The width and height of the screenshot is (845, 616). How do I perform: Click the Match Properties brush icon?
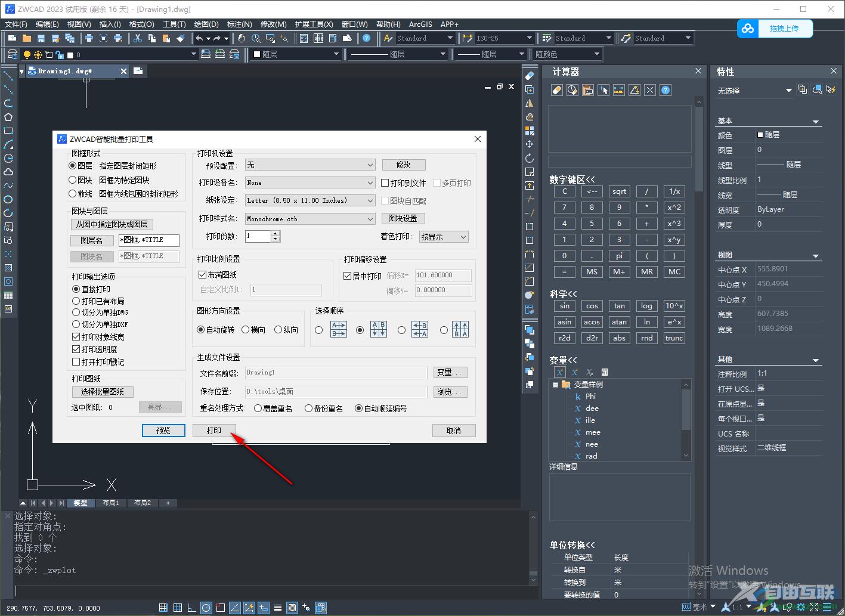(181, 38)
